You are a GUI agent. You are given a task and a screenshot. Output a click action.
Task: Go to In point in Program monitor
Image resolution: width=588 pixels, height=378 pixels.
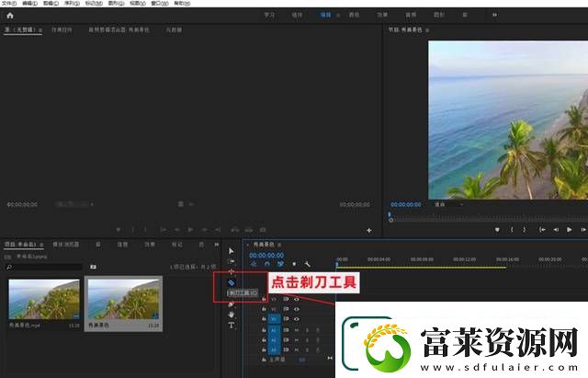[542, 229]
